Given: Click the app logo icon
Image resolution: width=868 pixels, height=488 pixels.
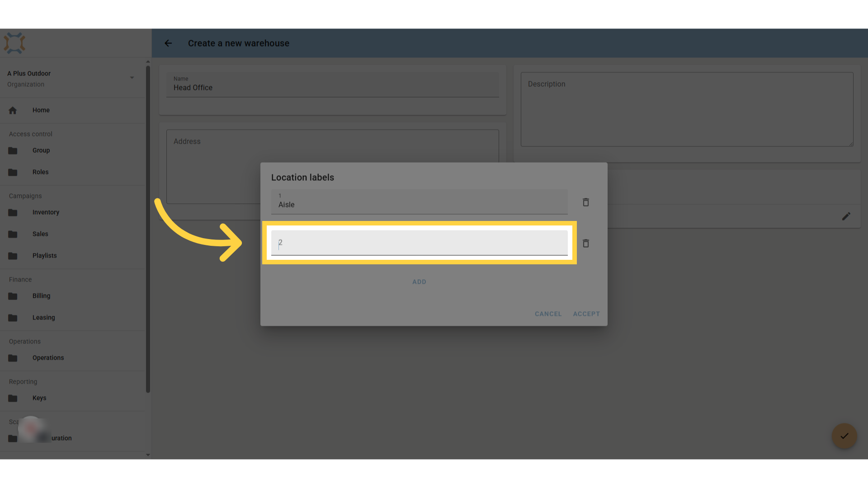Looking at the screenshot, I should [14, 43].
